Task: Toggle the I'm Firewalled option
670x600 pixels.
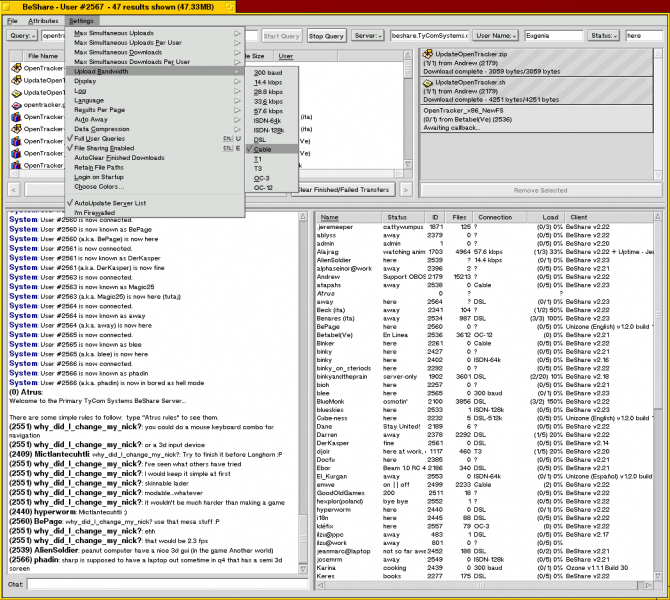Action: pyautogui.click(x=155, y=212)
